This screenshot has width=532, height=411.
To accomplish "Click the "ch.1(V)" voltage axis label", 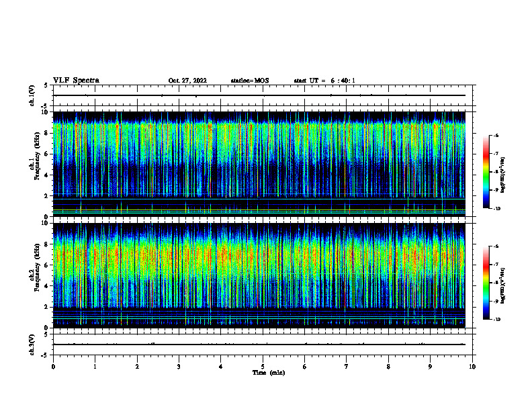I will tap(32, 95).
